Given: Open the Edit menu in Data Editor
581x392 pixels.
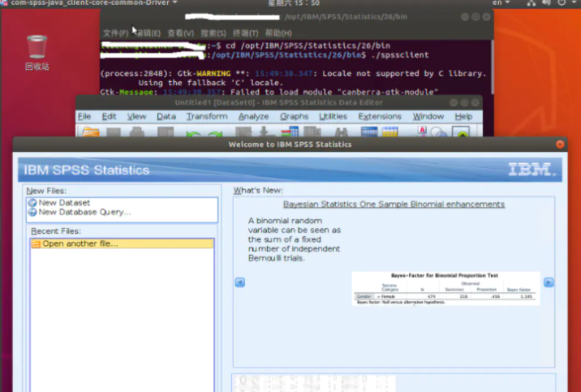Looking at the screenshot, I should click(x=109, y=116).
